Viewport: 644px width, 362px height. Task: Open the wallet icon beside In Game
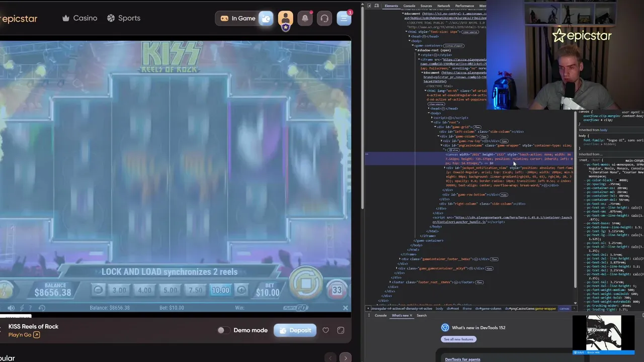pos(266,19)
